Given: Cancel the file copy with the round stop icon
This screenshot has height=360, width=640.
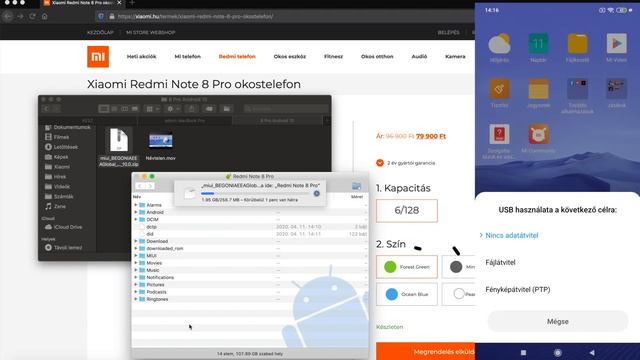Looking at the screenshot, I should tap(316, 193).
